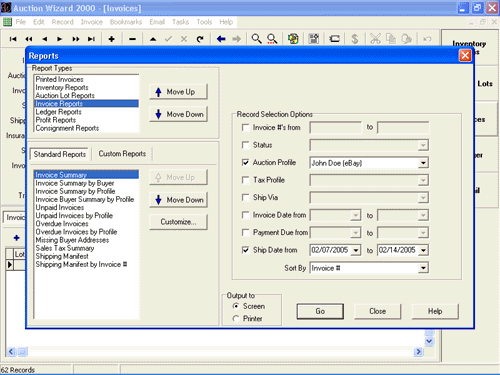
Task: Navigate back with blue left arrow
Action: (x=221, y=39)
